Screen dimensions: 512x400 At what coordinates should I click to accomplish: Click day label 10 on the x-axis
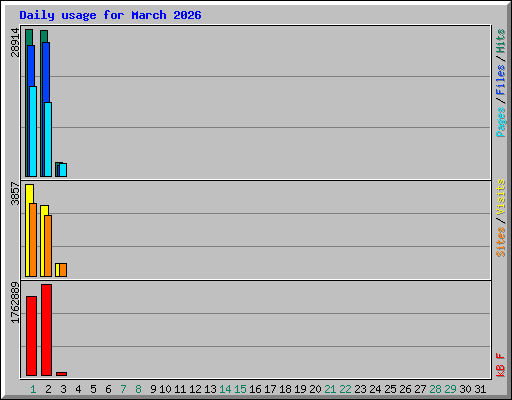pyautogui.click(x=165, y=389)
